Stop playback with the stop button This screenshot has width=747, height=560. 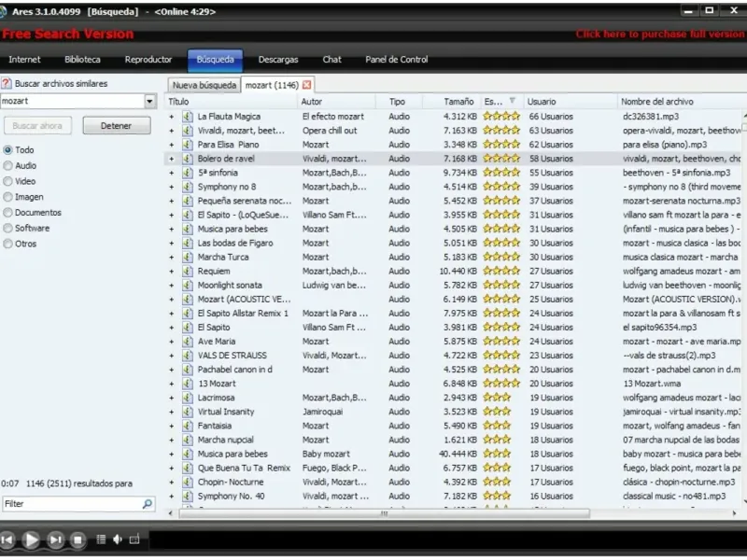coord(78,539)
